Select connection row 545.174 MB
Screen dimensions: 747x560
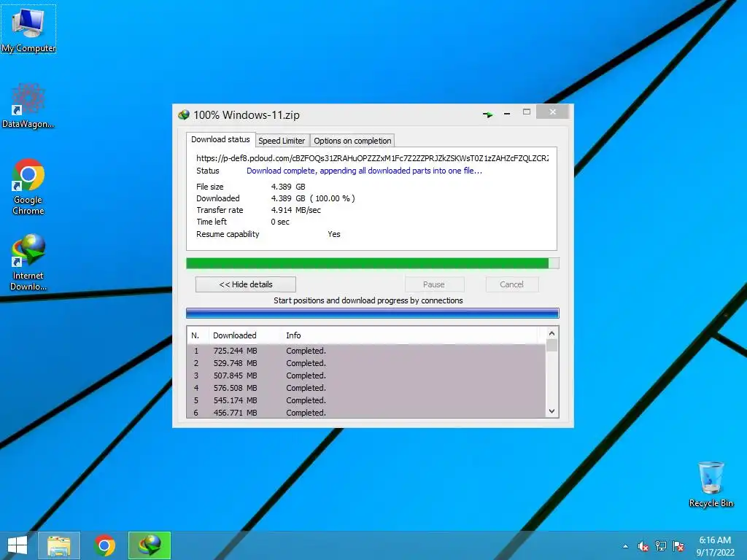coord(366,400)
